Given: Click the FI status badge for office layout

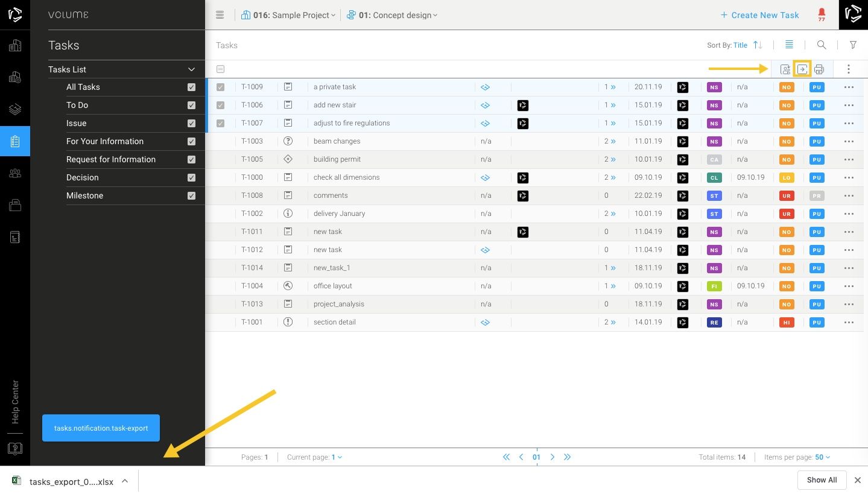Looking at the screenshot, I should pos(714,287).
